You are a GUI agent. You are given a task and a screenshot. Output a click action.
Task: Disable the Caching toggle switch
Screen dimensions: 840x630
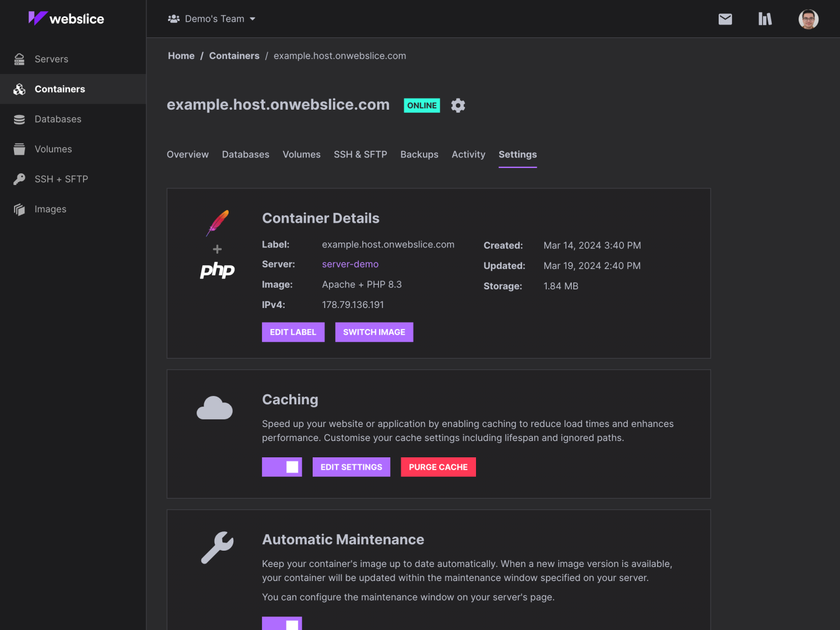282,467
